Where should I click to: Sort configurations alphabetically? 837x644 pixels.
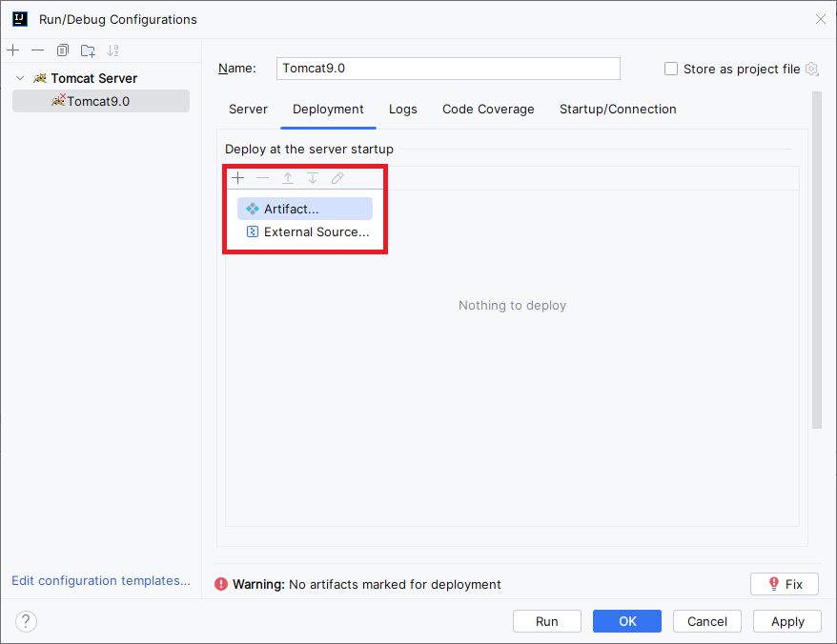click(112, 50)
